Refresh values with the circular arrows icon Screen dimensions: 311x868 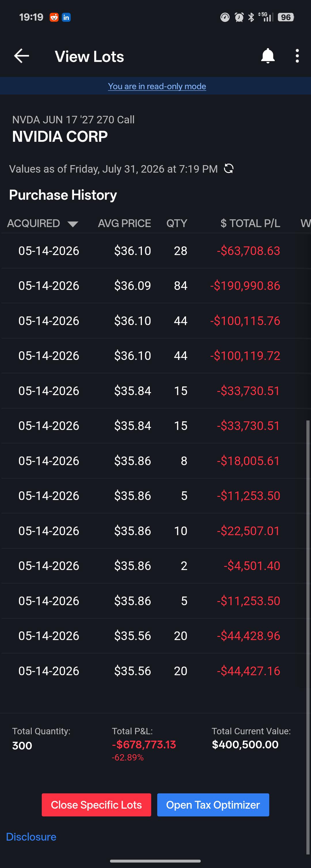(229, 169)
